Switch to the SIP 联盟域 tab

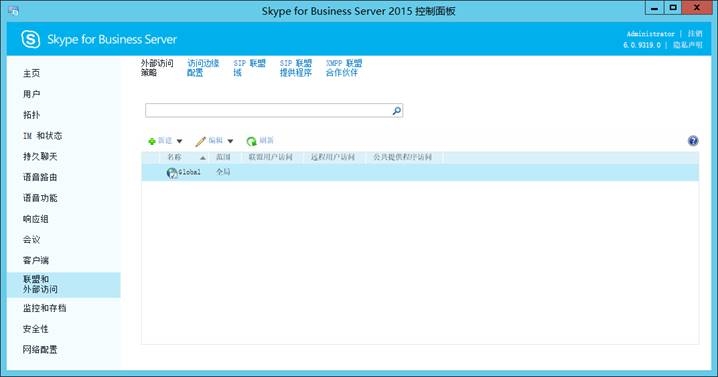pos(250,68)
